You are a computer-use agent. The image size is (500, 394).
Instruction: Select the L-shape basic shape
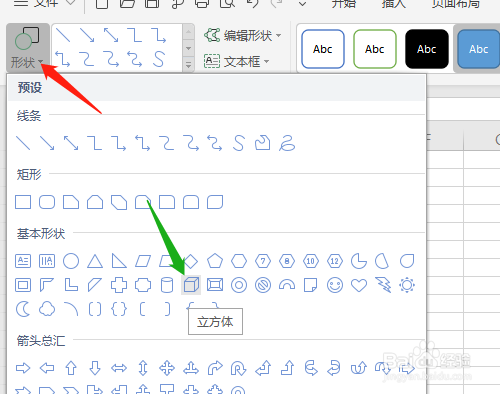pyautogui.click(x=71, y=285)
